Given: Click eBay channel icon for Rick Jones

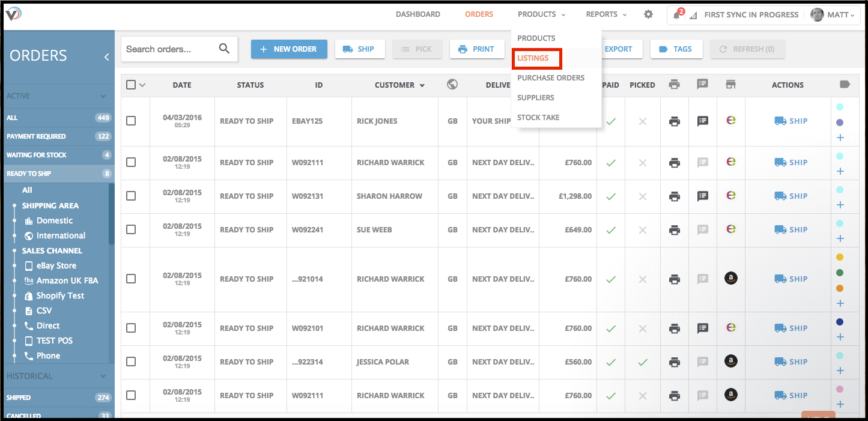Looking at the screenshot, I should point(730,121).
